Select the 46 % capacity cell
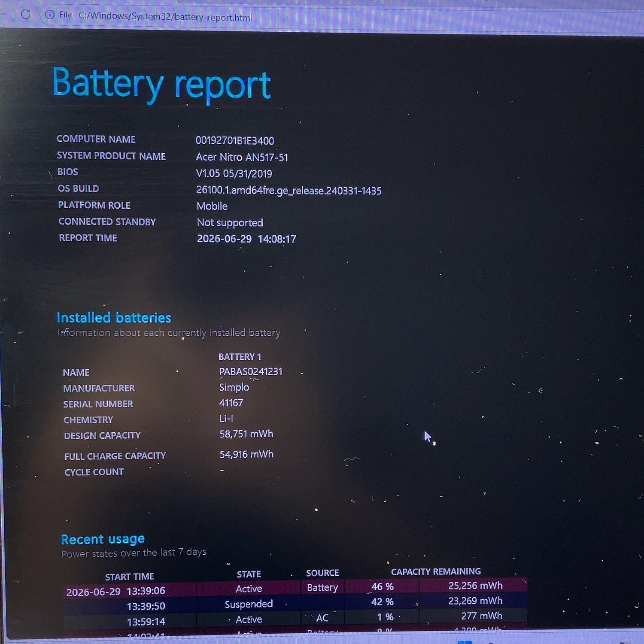 (x=382, y=586)
